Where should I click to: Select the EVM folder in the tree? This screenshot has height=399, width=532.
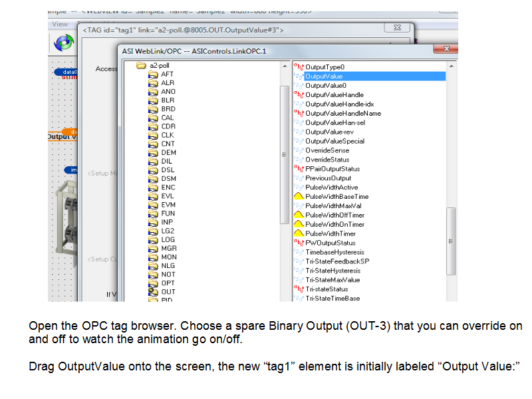pos(168,205)
